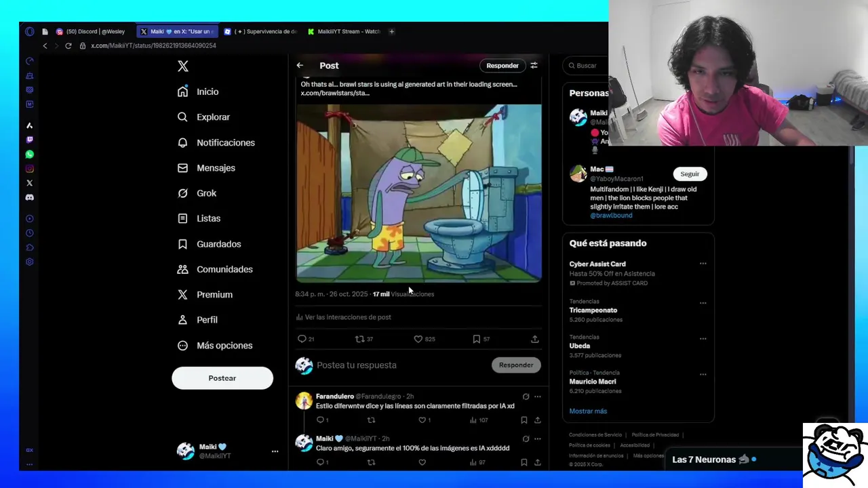View stats on Farandulero's reply (107)
The image size is (868, 488).
click(478, 420)
